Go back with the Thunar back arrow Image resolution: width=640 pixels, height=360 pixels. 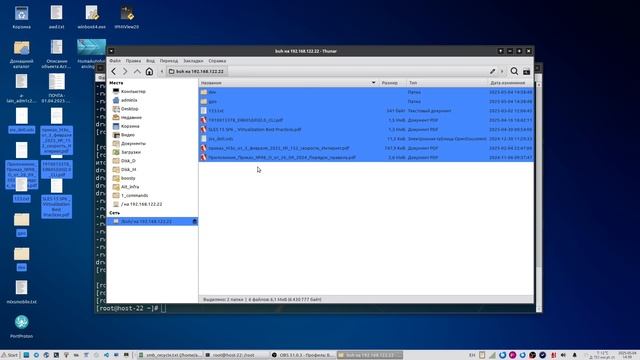(x=113, y=71)
